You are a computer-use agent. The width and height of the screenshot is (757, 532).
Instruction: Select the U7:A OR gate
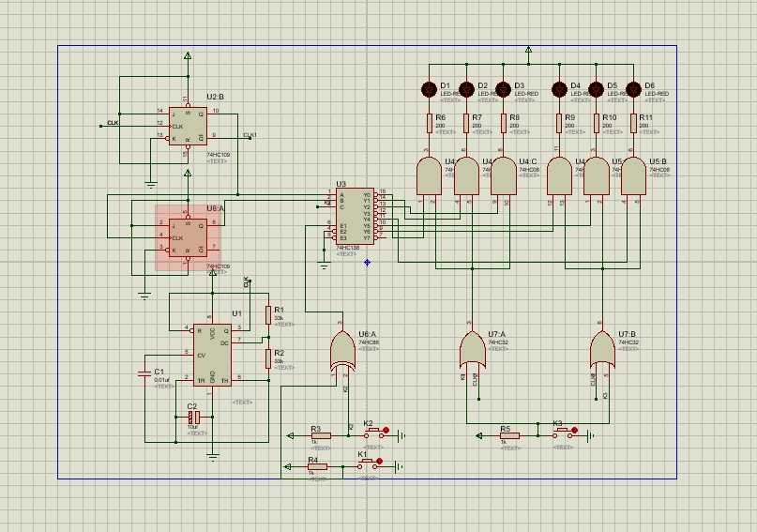472,351
